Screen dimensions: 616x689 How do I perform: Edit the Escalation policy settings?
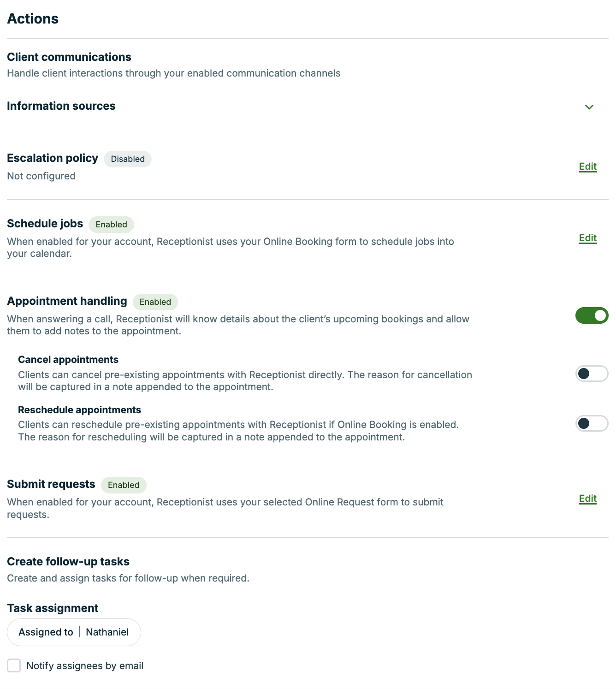587,166
